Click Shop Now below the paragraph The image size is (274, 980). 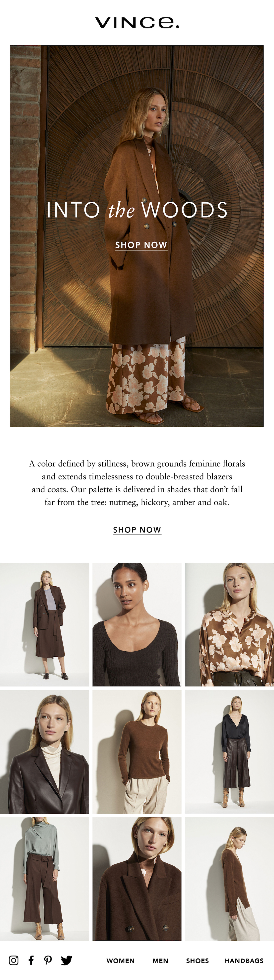(137, 530)
